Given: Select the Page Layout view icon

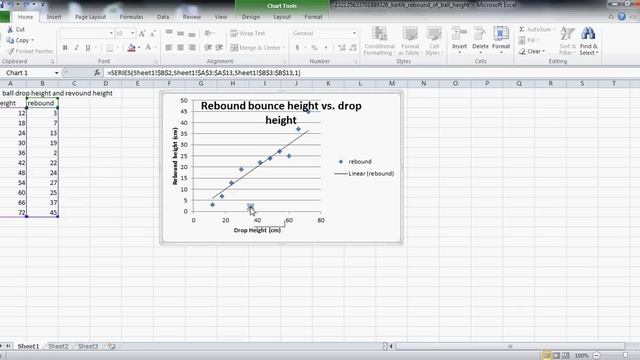Looking at the screenshot, I should (x=556, y=356).
